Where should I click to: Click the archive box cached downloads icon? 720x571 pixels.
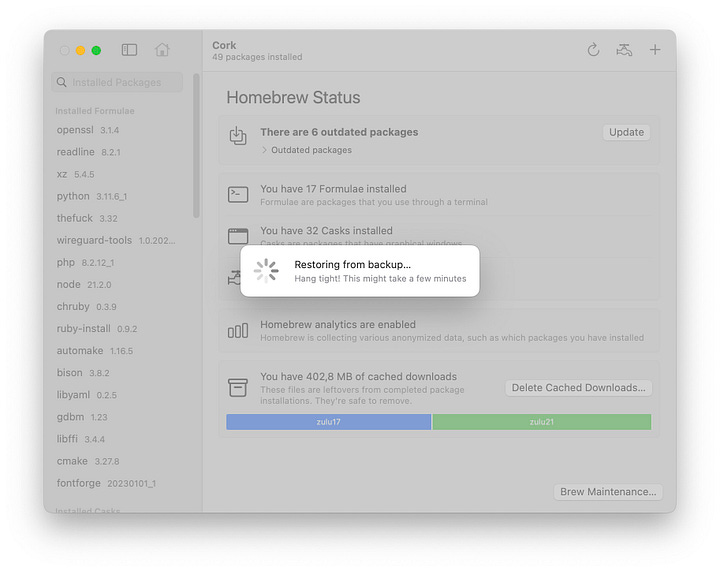pyautogui.click(x=238, y=388)
